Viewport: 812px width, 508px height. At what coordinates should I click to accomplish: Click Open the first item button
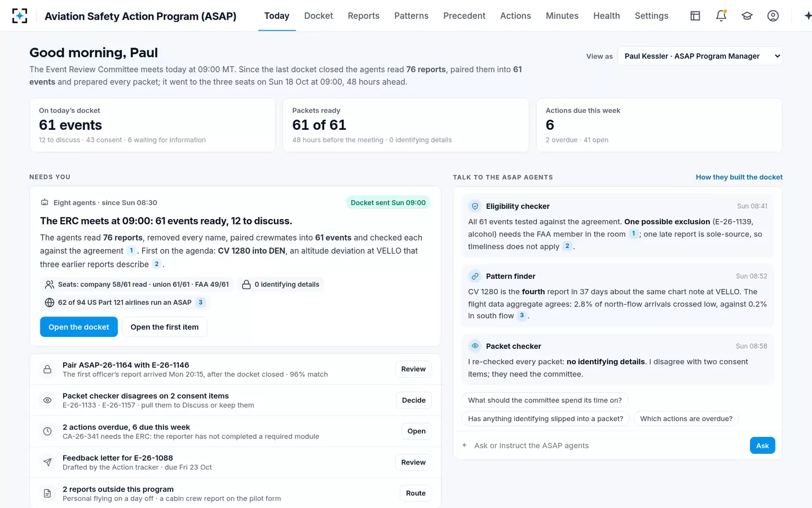[165, 327]
